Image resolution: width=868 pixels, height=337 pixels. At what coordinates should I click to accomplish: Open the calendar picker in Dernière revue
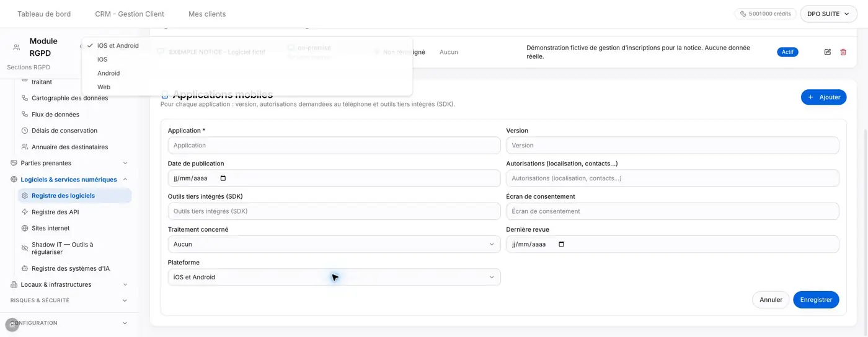562,244
